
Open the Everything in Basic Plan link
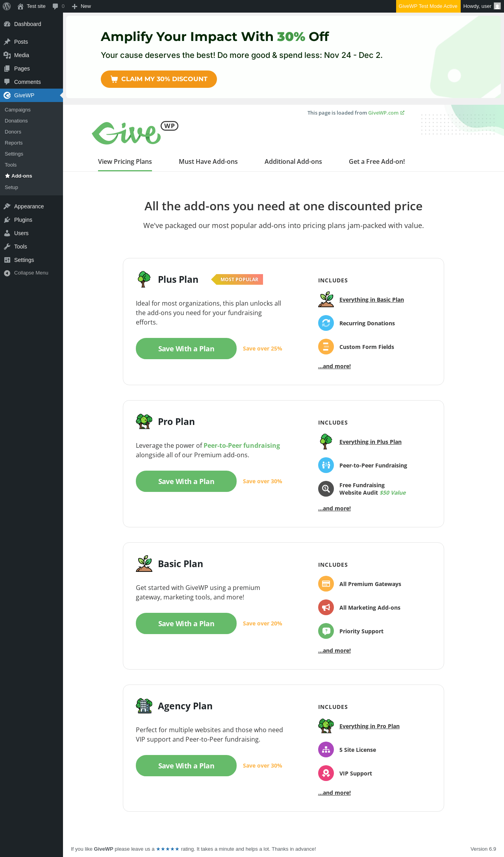[x=372, y=300]
